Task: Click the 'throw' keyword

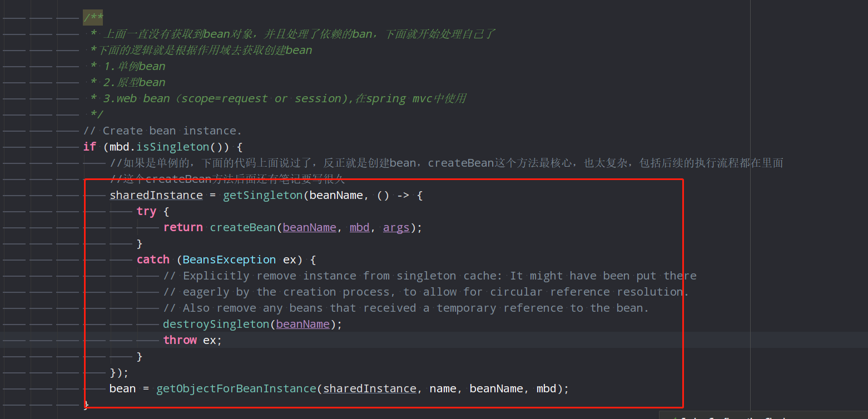Action: coord(180,341)
